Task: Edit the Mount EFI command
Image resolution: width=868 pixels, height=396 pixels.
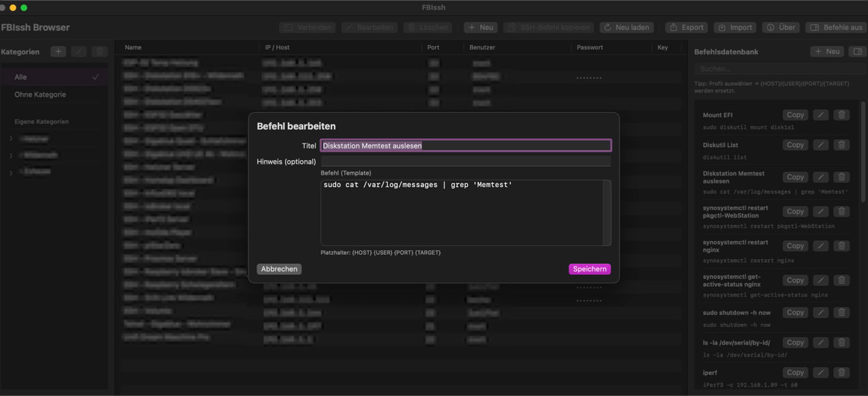Action: (x=821, y=115)
